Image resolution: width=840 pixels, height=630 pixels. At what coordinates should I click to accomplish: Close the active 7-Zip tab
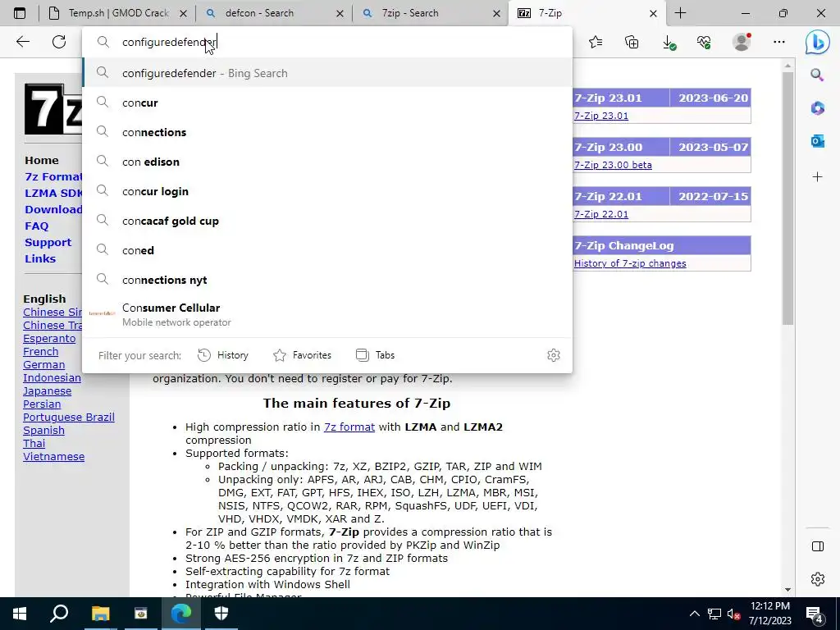(653, 13)
